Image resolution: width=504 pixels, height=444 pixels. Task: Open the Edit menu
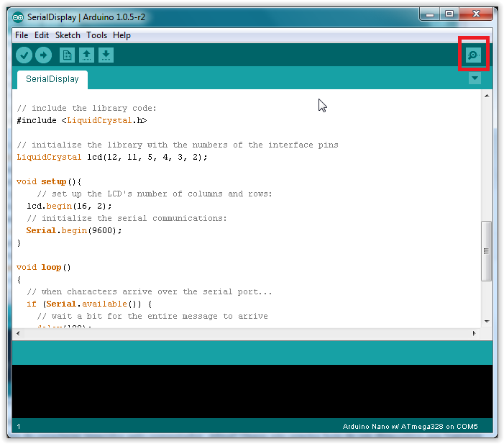pyautogui.click(x=42, y=35)
